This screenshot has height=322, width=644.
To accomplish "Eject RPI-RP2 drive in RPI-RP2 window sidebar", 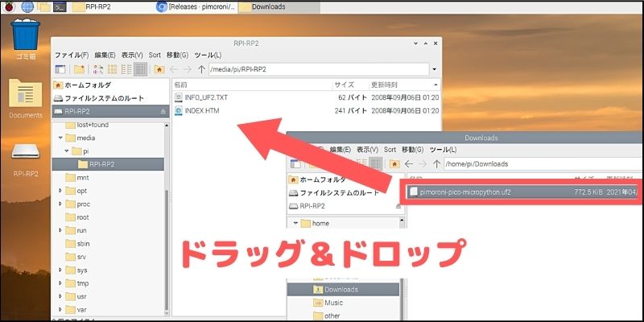I will (x=163, y=111).
